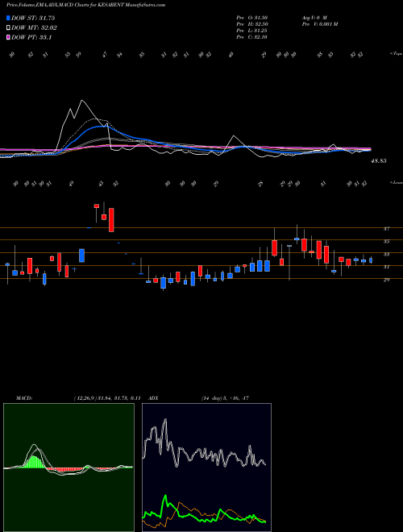
Task: Select the 'DOW PT: 33.1' label
Action: [x=31, y=38]
